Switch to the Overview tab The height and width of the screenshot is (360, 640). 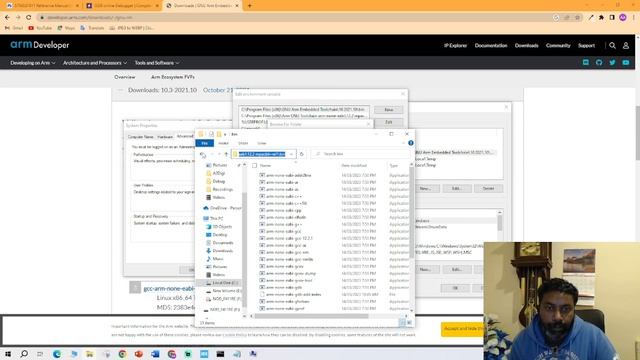pos(124,77)
